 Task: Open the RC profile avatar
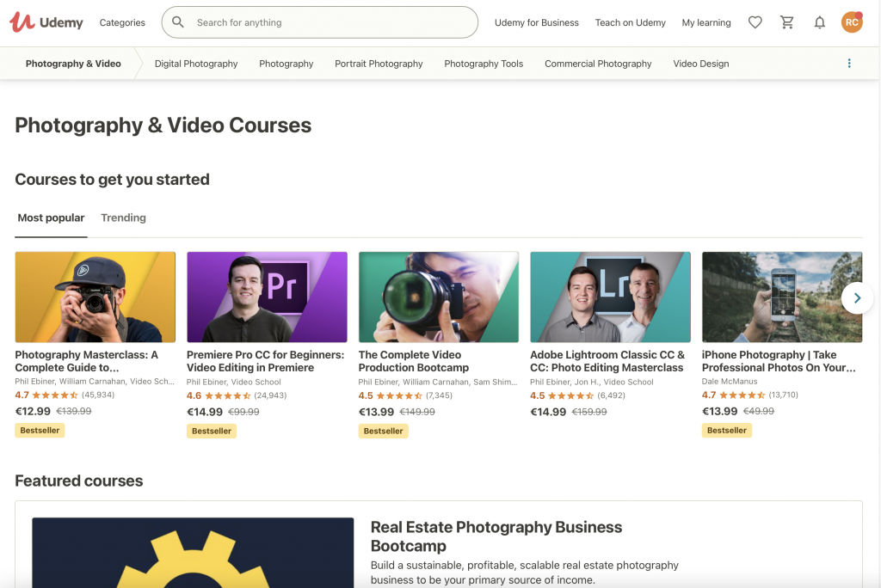852,21
